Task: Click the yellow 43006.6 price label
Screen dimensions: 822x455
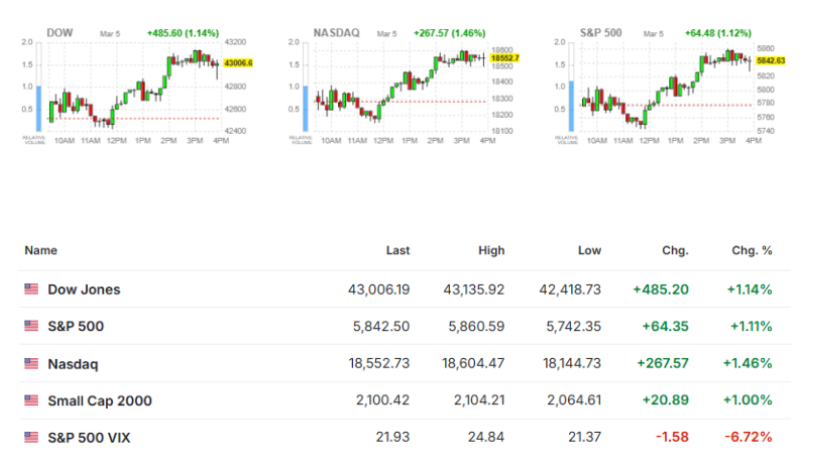Action: tap(238, 63)
